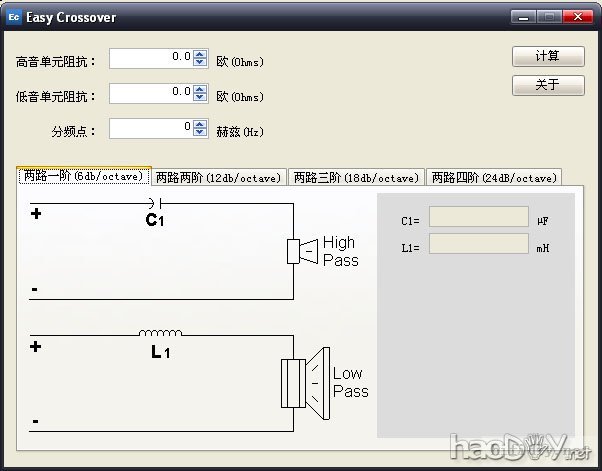
Task: Raise the 分频点 value with the up arrow
Action: coord(200,124)
